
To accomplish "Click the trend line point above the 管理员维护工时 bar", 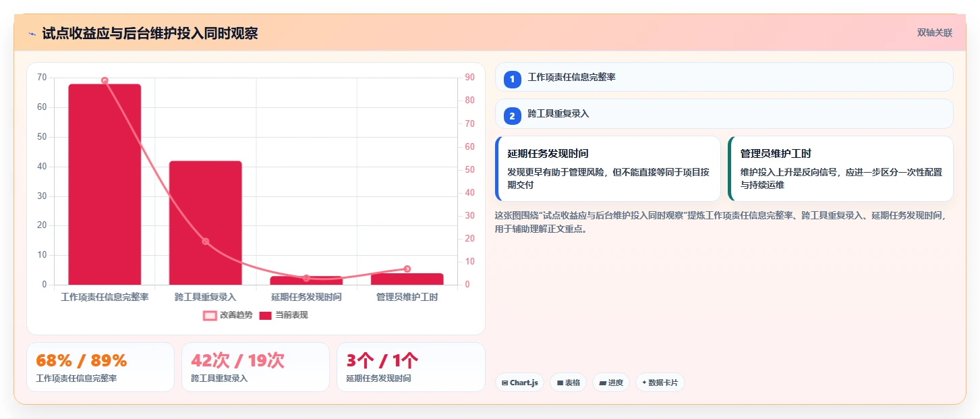I will coord(407,269).
